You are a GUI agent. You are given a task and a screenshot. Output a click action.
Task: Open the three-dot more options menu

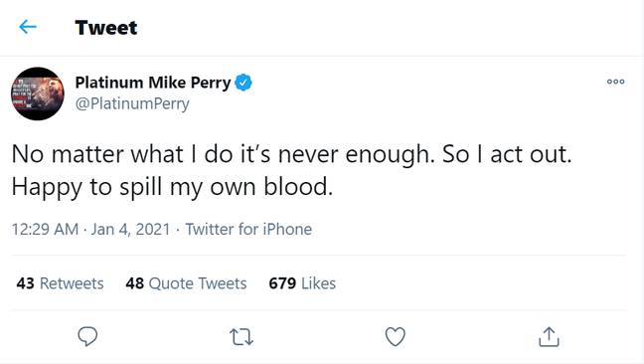[615, 82]
